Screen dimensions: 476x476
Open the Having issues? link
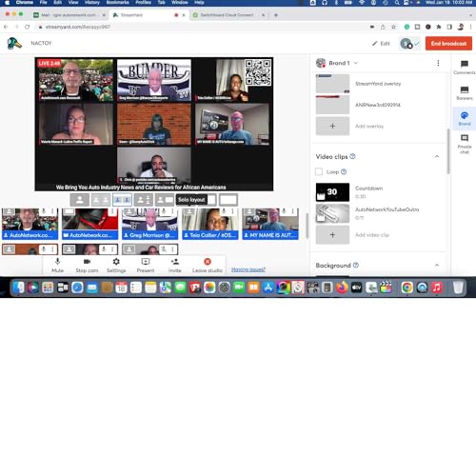tap(248, 269)
